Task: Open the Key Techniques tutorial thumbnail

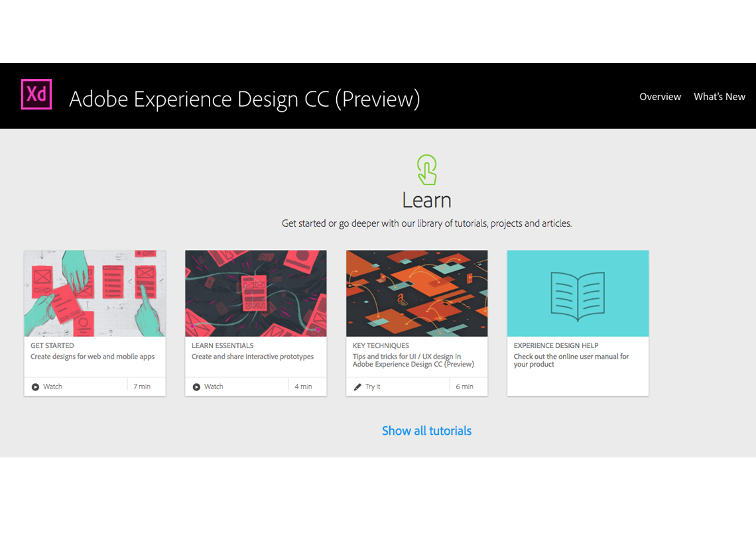Action: (416, 293)
